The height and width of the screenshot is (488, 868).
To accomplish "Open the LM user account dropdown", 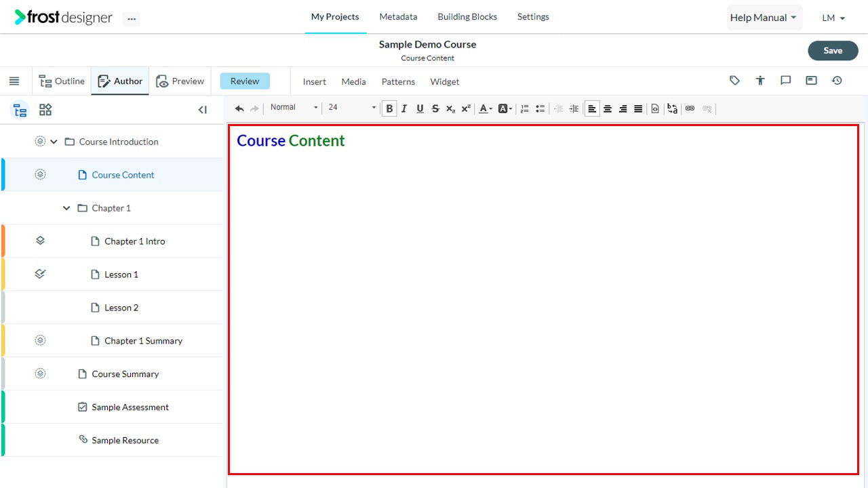I will tap(833, 18).
